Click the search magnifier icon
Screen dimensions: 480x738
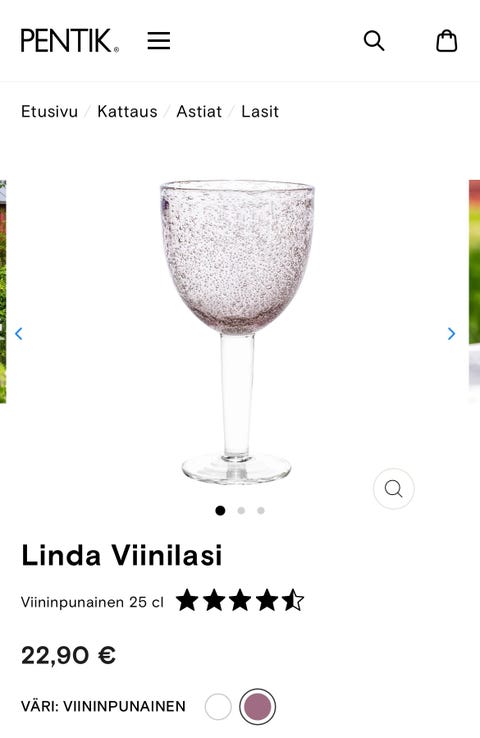pos(374,41)
